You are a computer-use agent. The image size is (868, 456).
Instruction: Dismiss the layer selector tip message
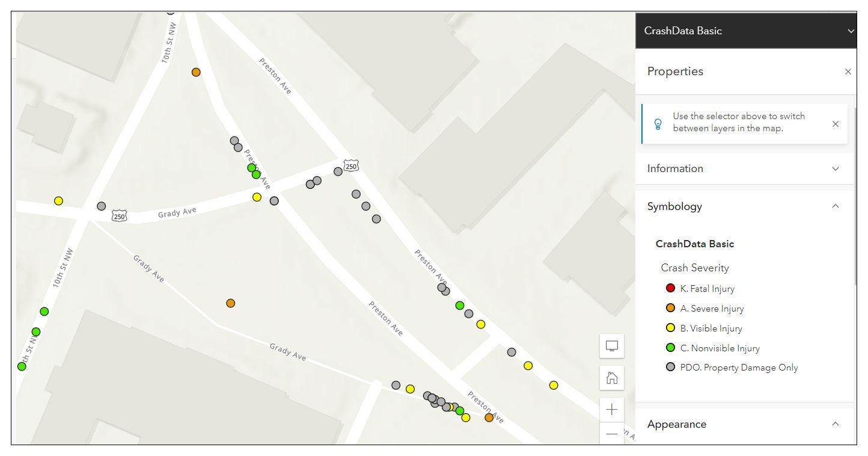coord(836,124)
